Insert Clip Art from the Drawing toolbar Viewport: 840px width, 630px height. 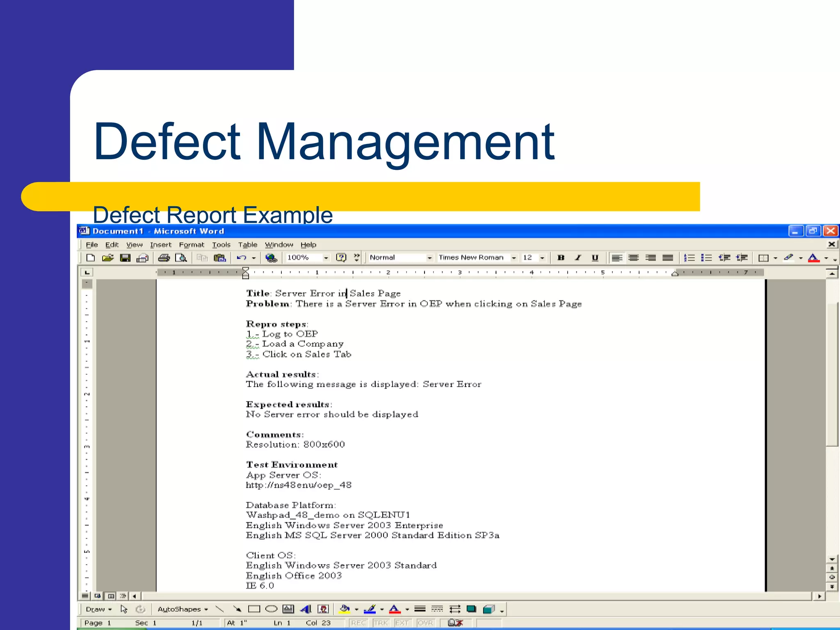324,609
